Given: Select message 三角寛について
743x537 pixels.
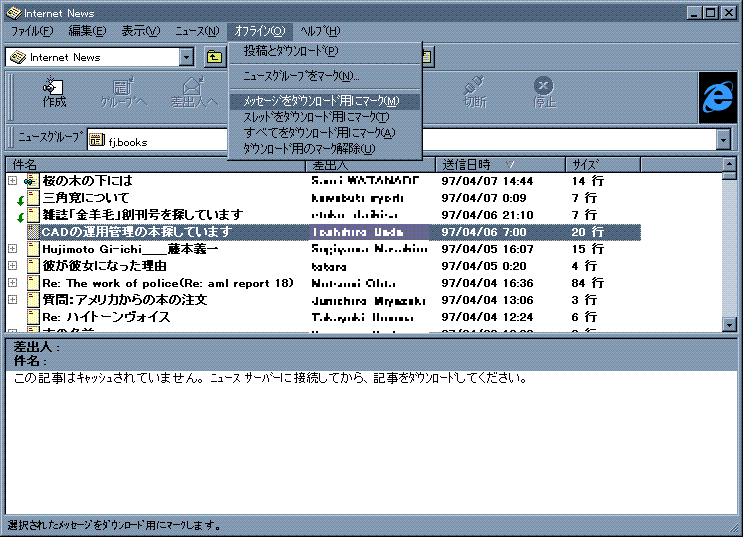Looking at the screenshot, I should [86, 198].
